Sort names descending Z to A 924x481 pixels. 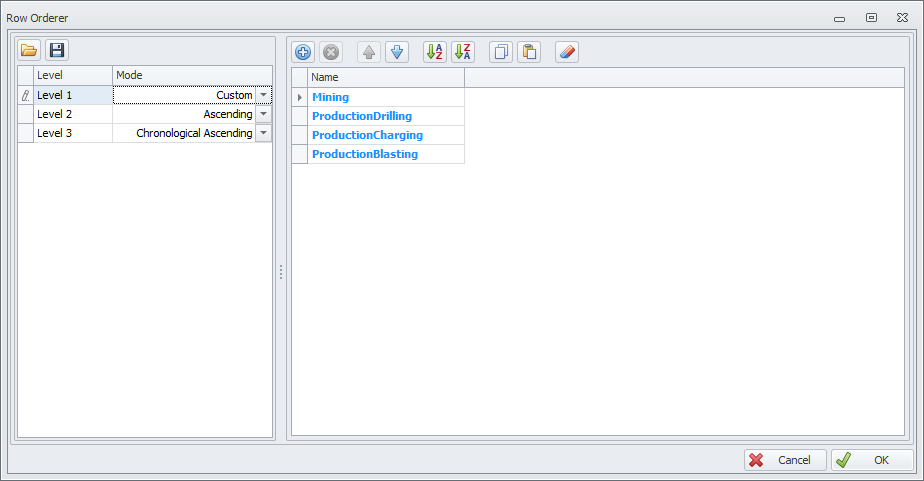(462, 52)
